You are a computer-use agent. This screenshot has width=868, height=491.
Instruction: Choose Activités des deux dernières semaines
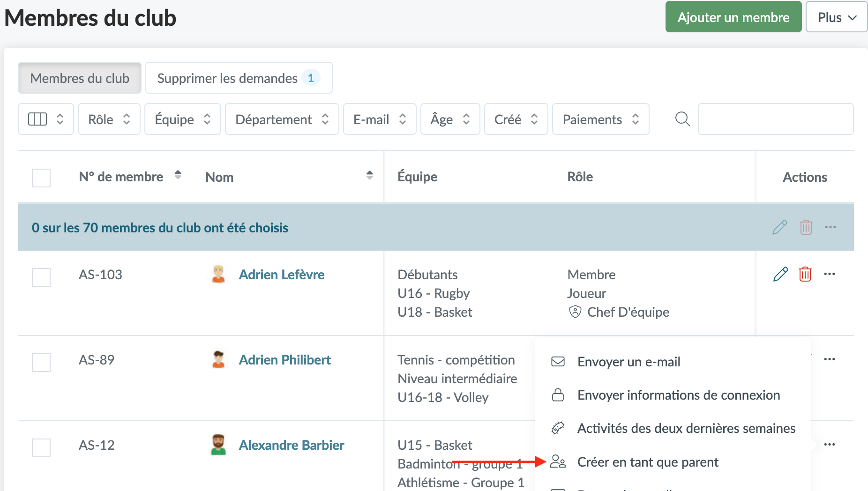(x=673, y=428)
